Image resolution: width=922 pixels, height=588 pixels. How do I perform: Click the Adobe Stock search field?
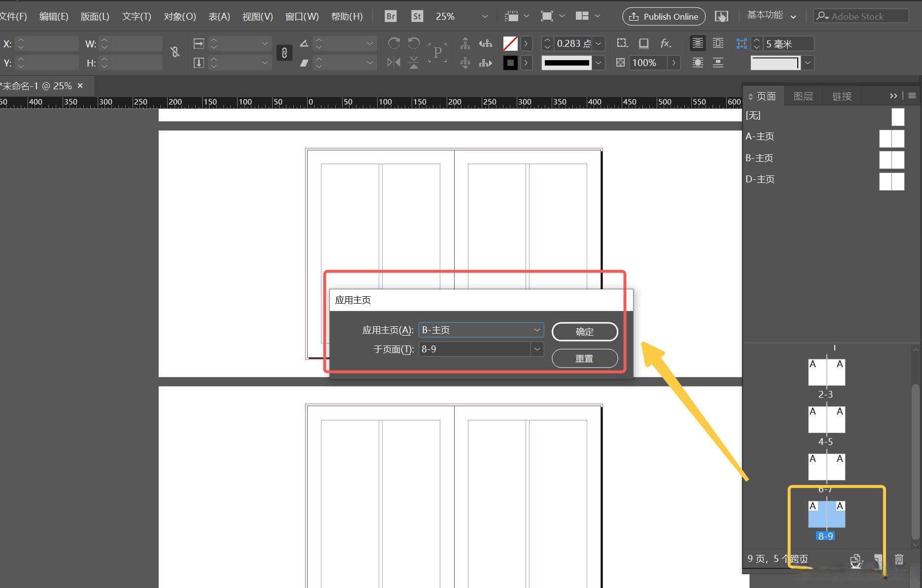click(860, 16)
